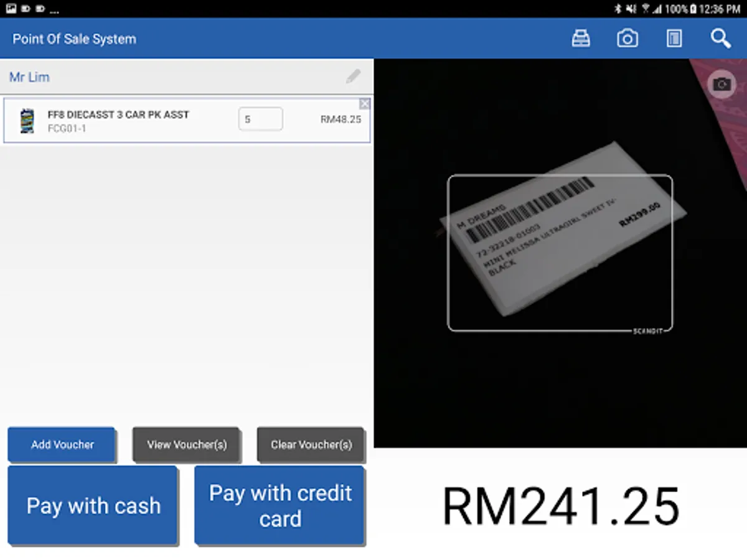Select FF8 DIECASST 3 CAR PK ASST text

click(x=118, y=114)
